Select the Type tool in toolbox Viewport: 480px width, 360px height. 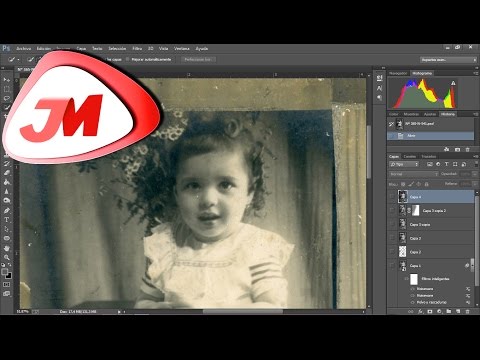pyautogui.click(x=6, y=220)
